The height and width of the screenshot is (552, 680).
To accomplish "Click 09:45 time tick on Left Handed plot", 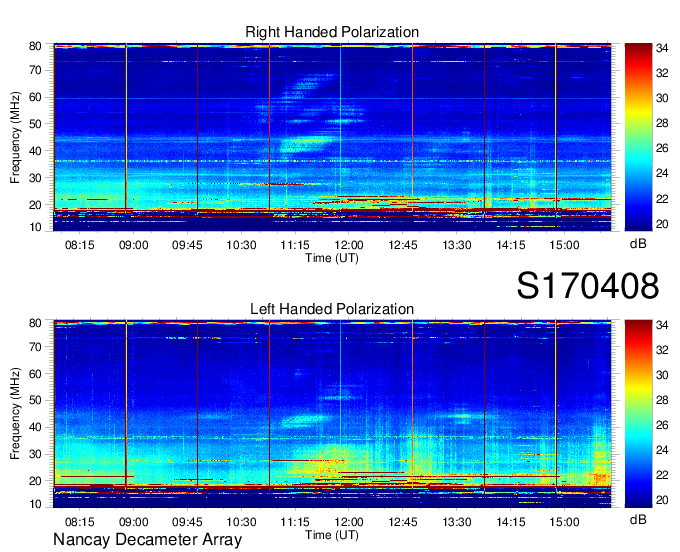I will tap(187, 522).
